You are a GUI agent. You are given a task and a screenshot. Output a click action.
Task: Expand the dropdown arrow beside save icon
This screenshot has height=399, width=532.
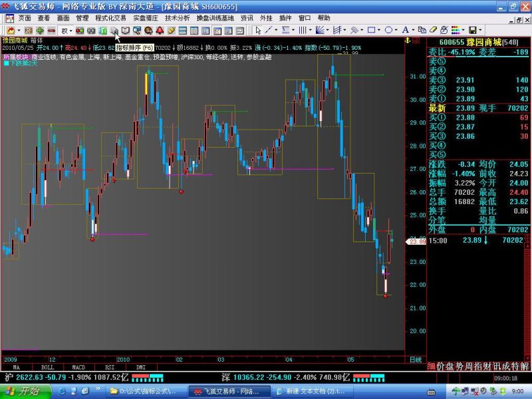point(480,31)
